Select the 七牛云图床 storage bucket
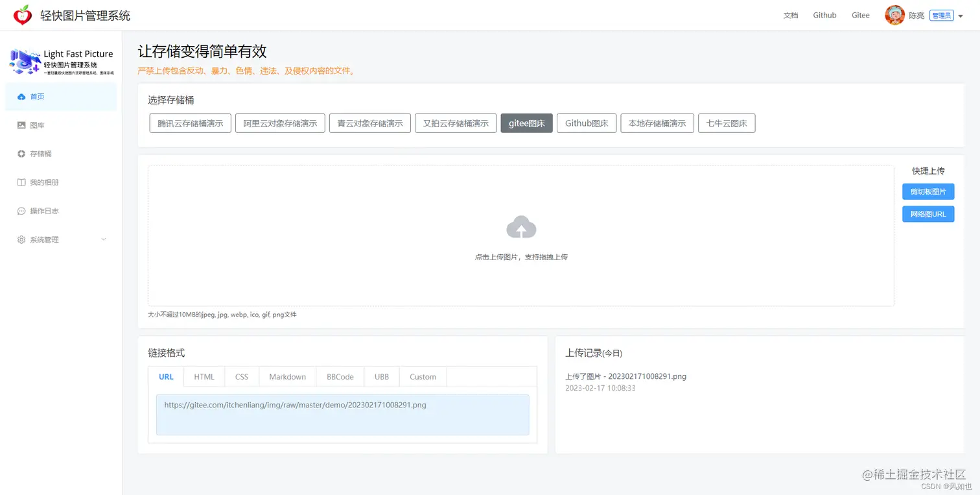 click(x=727, y=123)
